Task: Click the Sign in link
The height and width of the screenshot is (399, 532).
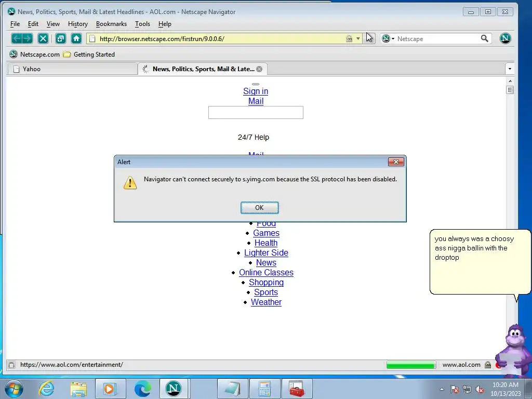Action: (256, 91)
